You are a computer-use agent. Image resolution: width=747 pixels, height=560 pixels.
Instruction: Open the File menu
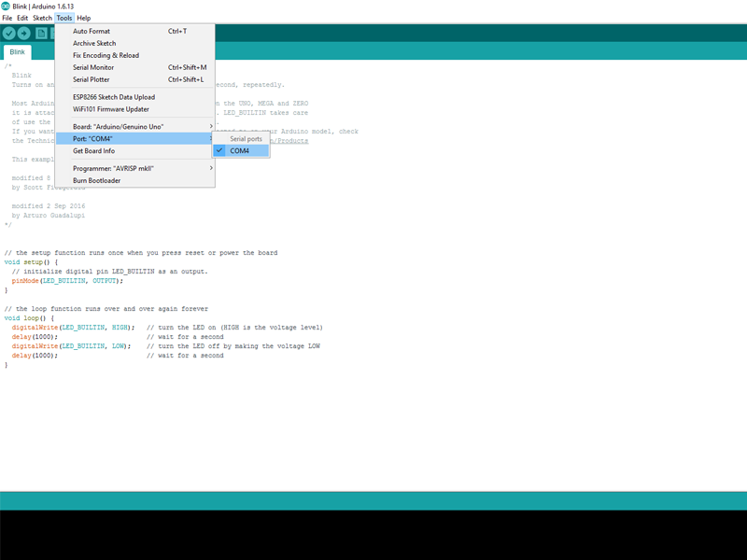(7, 18)
